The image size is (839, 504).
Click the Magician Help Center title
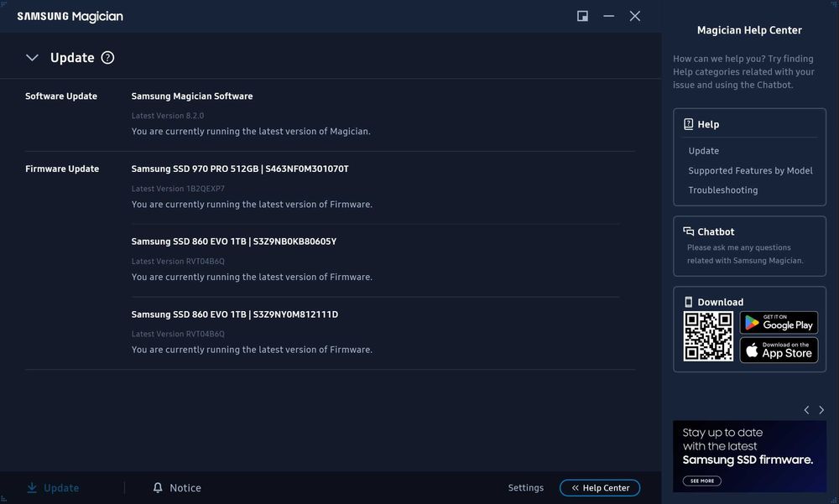749,30
